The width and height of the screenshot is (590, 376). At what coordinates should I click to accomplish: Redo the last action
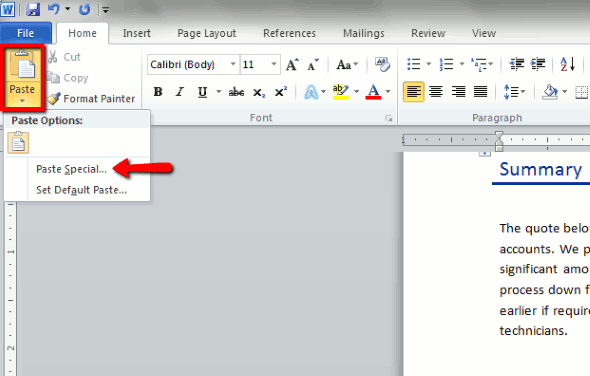point(84,9)
